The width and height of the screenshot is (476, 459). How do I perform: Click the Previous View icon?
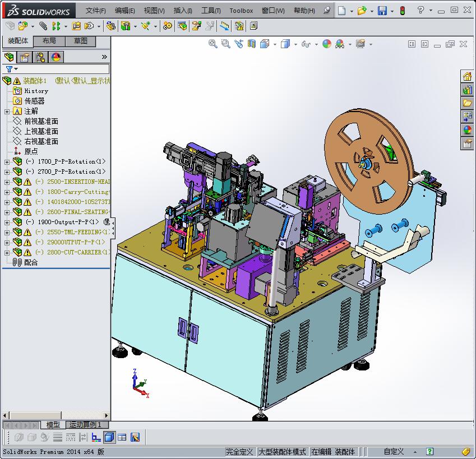point(239,44)
